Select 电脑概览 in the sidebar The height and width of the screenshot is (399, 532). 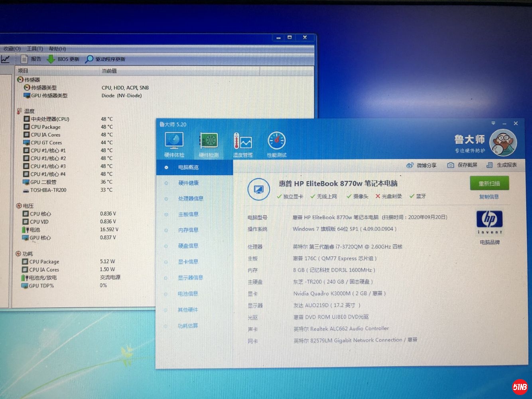188,168
